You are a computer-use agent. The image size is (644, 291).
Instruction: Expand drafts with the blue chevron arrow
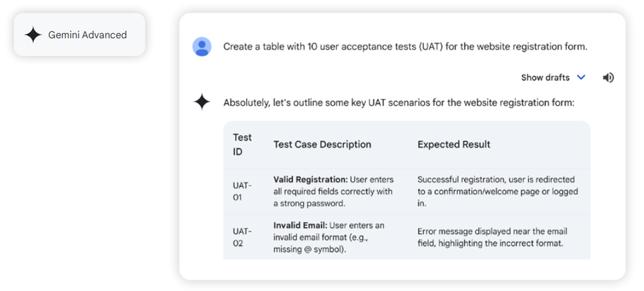tap(581, 77)
